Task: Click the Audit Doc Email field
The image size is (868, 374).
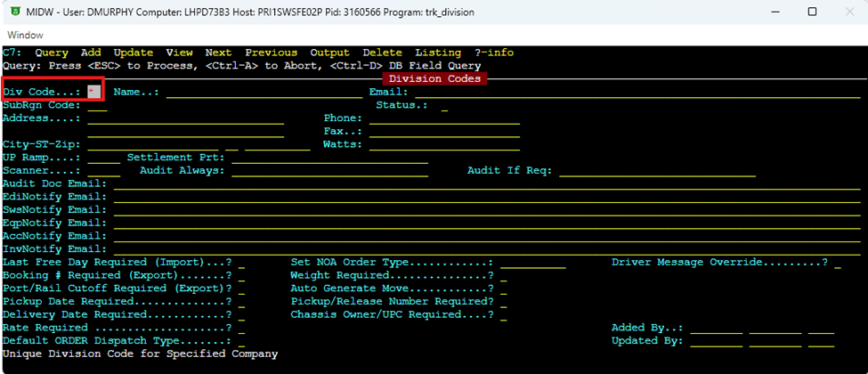Action: 487,184
